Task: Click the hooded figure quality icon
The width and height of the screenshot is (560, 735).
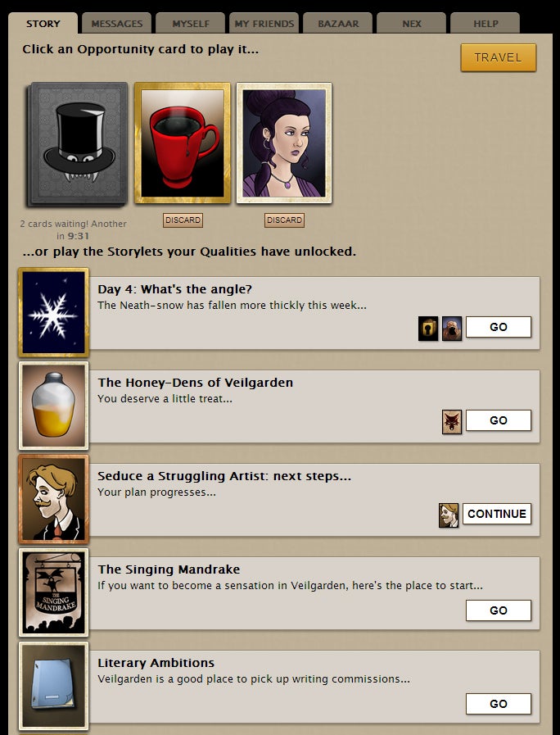Action: pos(452,328)
